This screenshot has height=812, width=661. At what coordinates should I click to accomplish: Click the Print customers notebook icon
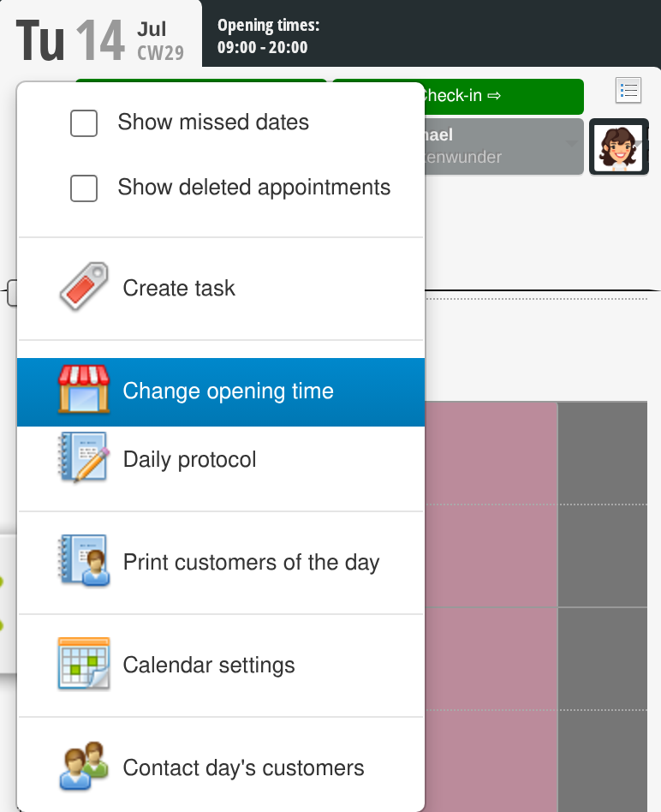pyautogui.click(x=84, y=561)
